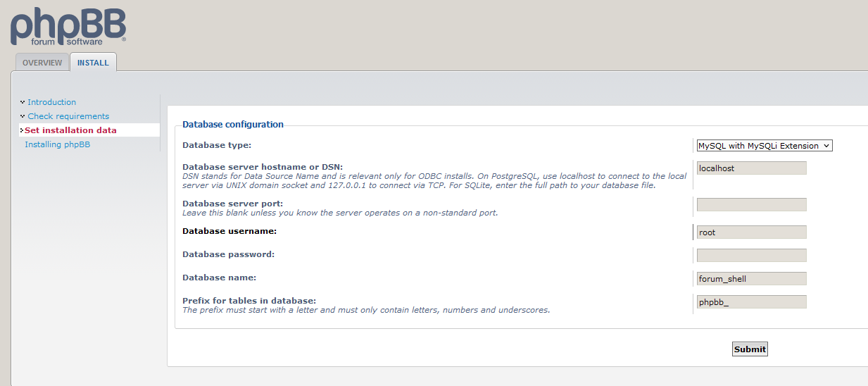Click the table prefix field phpbb_
Image resolution: width=868 pixels, height=386 pixels.
(x=752, y=302)
